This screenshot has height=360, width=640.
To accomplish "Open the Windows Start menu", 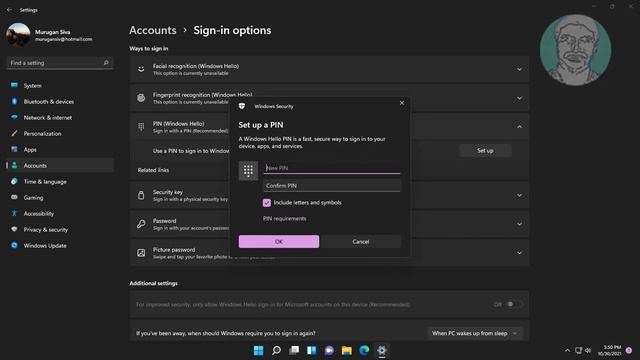I will pos(258,350).
